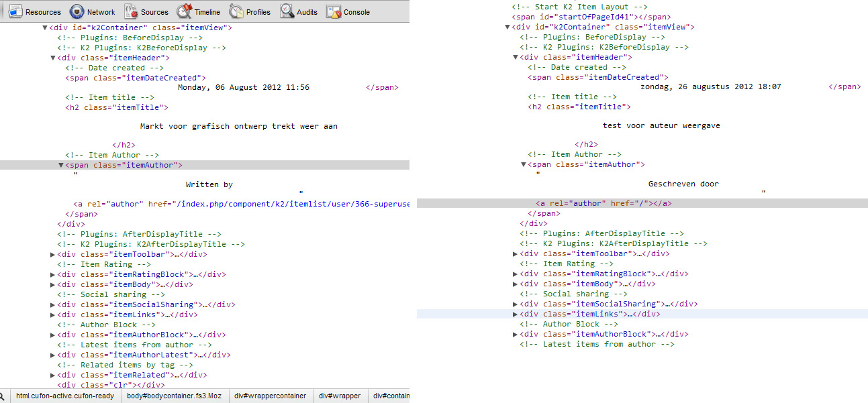Select the 'zondag, 26 augustus 2012 18:07' text
The image size is (868, 403).
[711, 87]
